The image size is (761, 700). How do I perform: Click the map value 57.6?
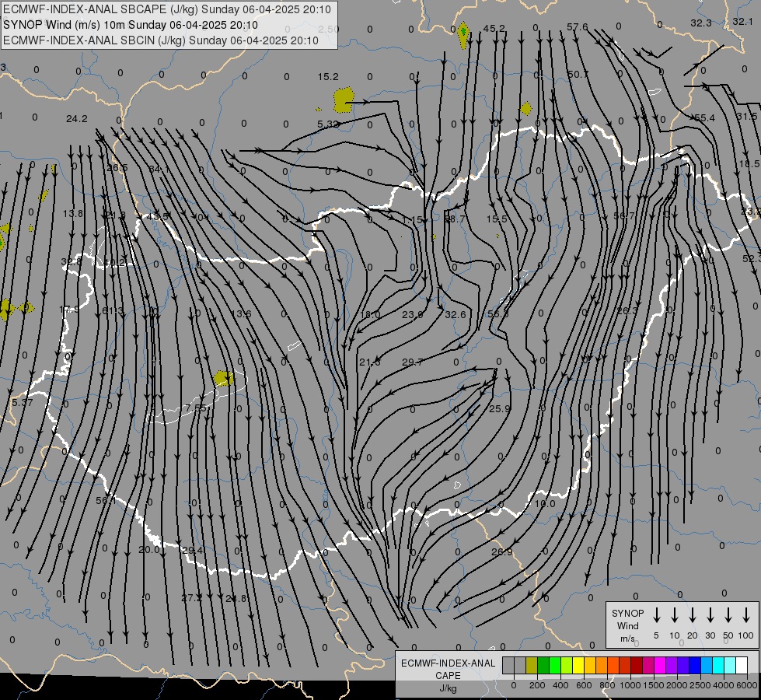(x=577, y=26)
